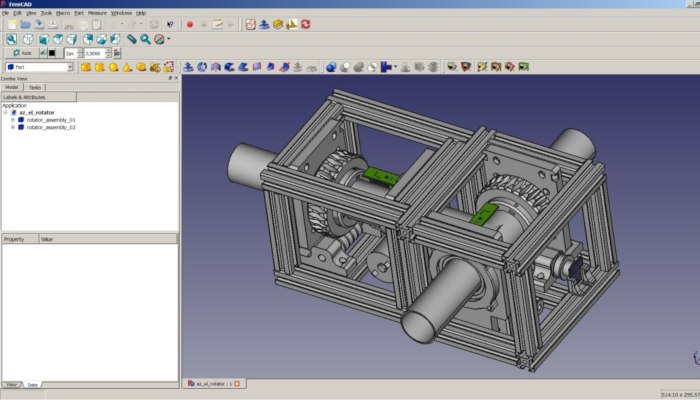Click the Cone primitive icon

pos(128,67)
